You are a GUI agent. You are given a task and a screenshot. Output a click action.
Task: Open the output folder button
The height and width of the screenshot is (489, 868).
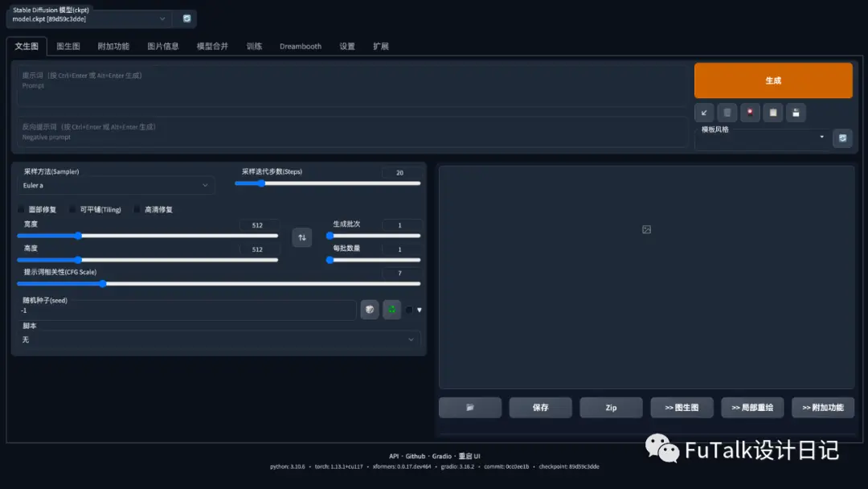coord(470,408)
